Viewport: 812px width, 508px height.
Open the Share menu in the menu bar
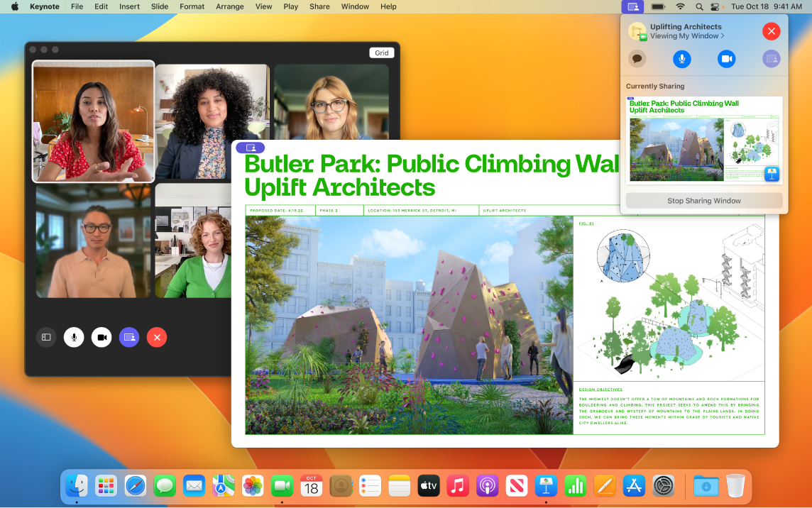[319, 6]
